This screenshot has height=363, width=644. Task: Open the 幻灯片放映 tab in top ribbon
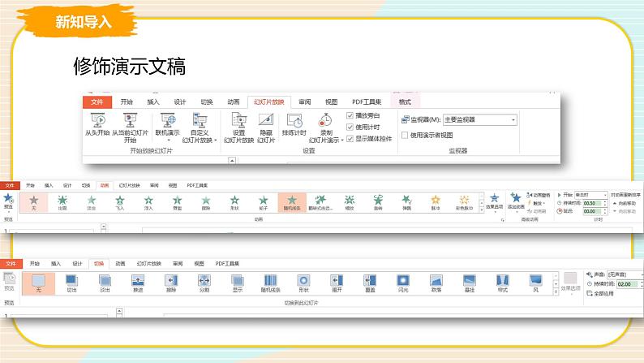tap(269, 102)
